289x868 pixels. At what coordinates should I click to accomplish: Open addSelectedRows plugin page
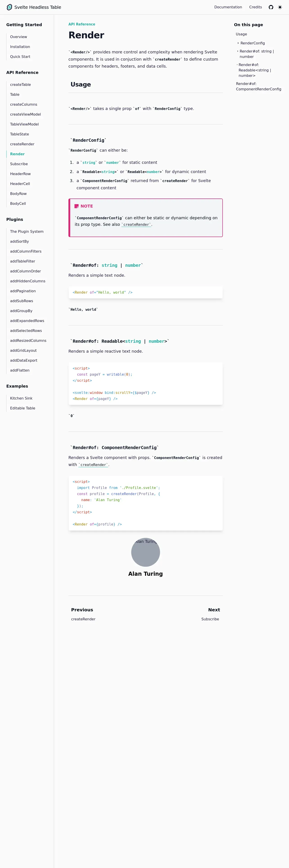coord(26,331)
